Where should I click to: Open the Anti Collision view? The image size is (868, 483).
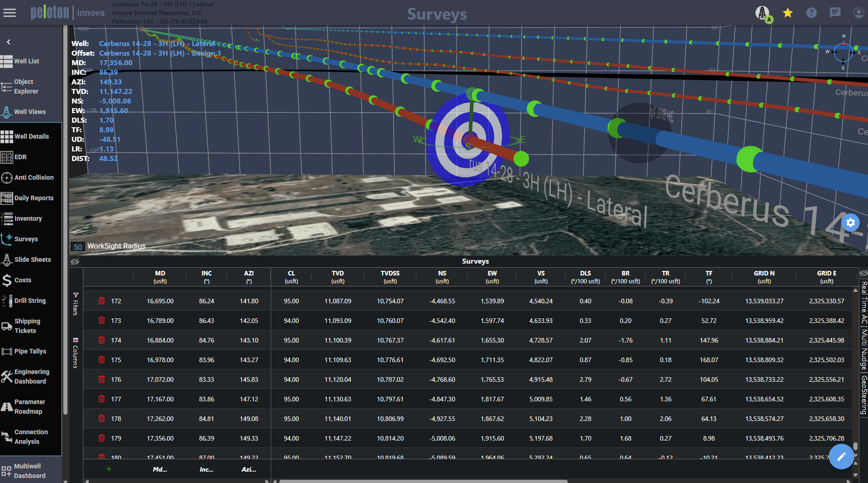pos(29,177)
